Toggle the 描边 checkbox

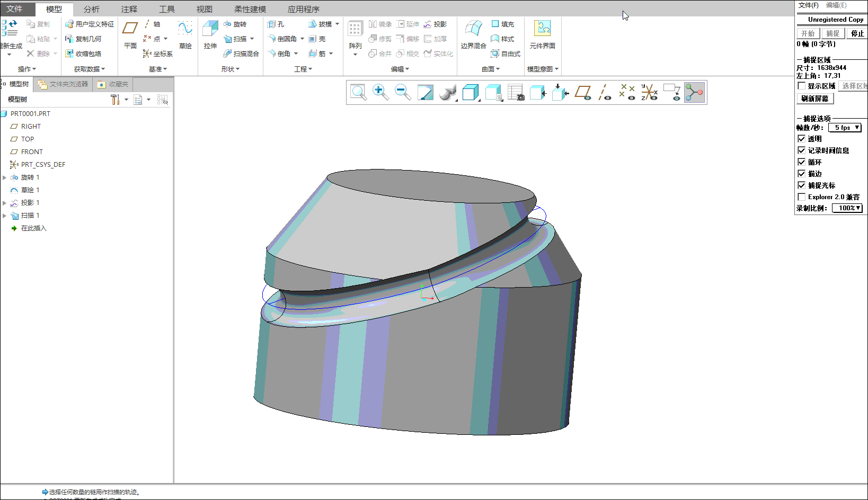click(x=801, y=174)
